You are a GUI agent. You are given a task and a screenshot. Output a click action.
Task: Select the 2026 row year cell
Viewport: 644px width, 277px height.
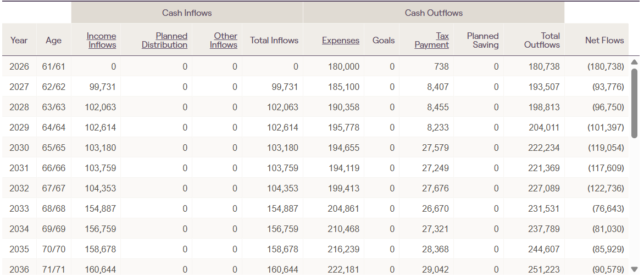pos(19,66)
